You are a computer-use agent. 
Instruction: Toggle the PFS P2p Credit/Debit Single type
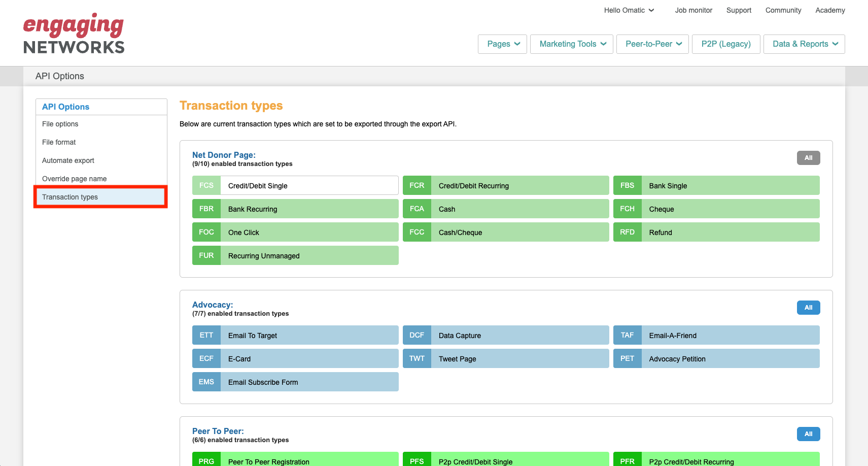506,459
